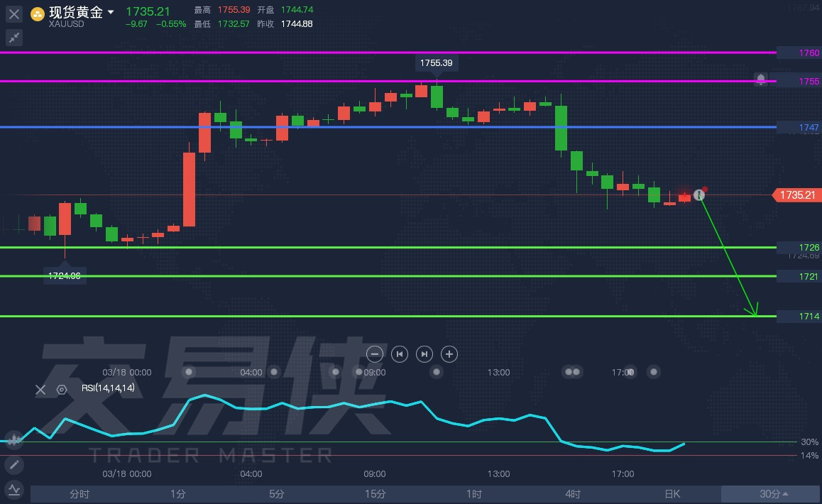Image resolution: width=822 pixels, height=504 pixels.
Task: Select the pencil drawing tool
Action: point(14,465)
